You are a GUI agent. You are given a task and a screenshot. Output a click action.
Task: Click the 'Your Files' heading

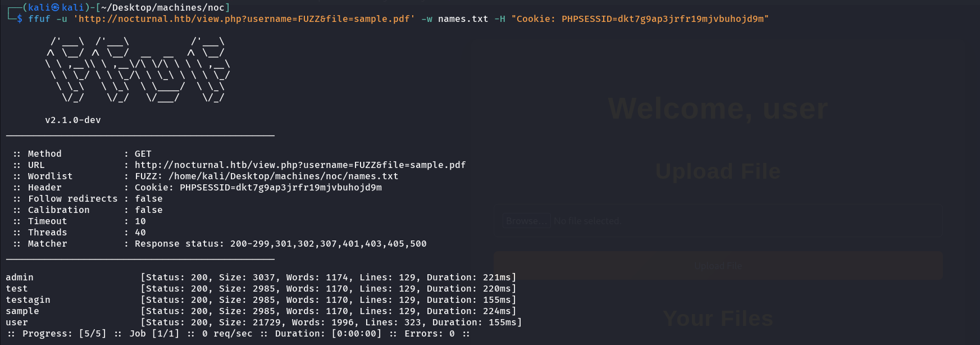click(718, 319)
